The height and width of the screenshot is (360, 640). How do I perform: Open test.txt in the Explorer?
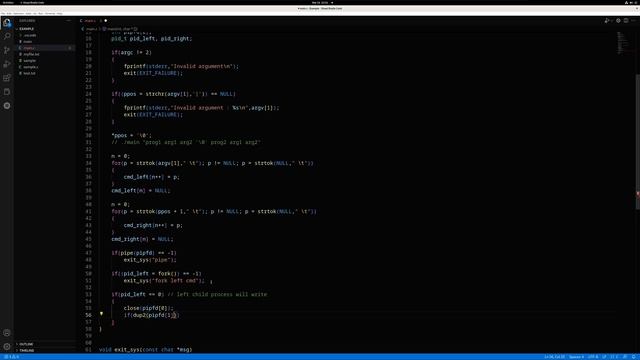pyautogui.click(x=29, y=73)
